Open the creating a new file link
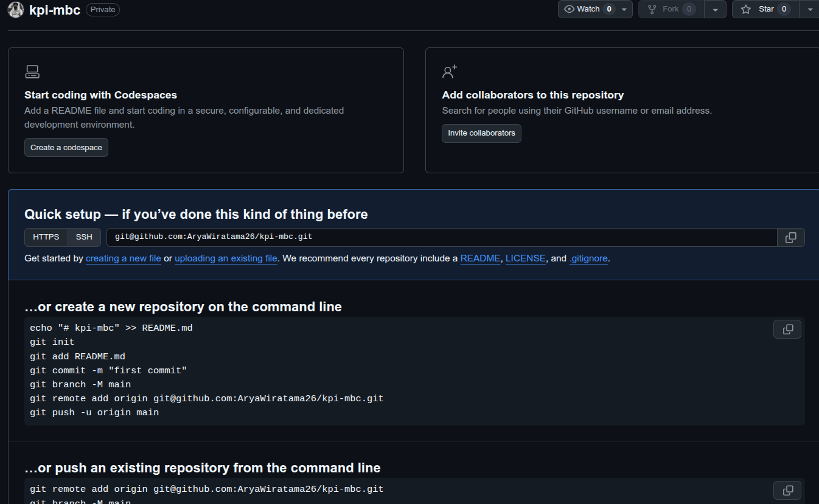This screenshot has height=504, width=819. click(x=124, y=258)
